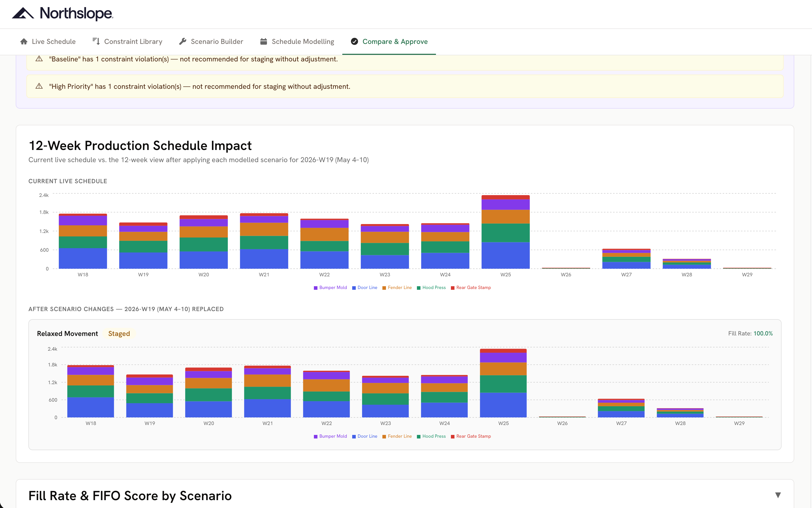
Task: Switch to the Scenario Builder tab
Action: click(211, 42)
